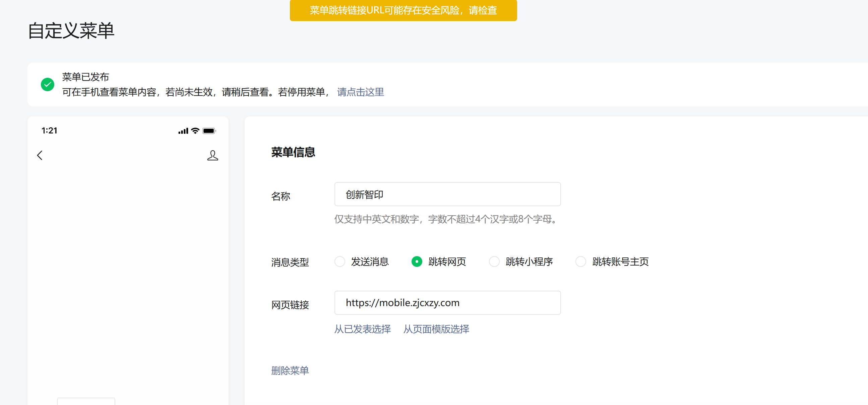
Task: Click the menu button at phone preview bottom
Action: pos(86,401)
